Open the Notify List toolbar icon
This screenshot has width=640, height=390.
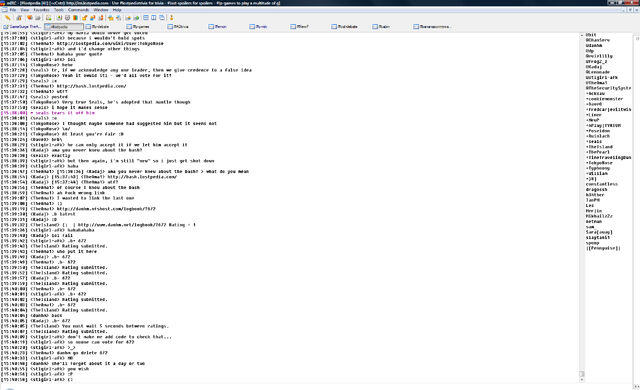(128, 18)
